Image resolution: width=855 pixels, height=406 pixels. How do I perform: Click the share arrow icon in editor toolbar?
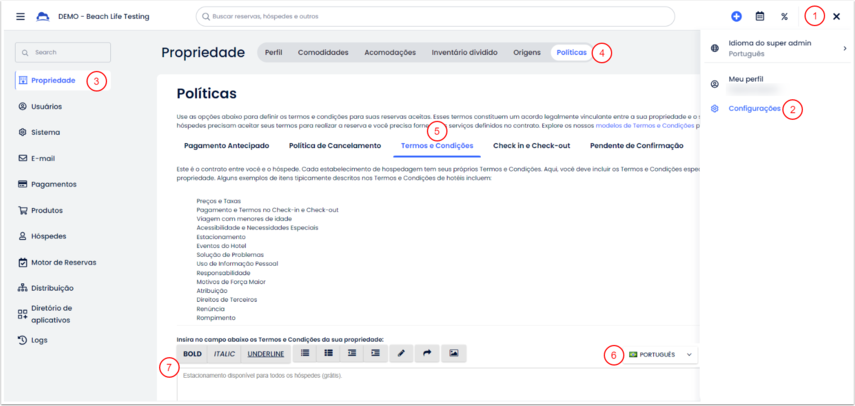click(x=428, y=354)
